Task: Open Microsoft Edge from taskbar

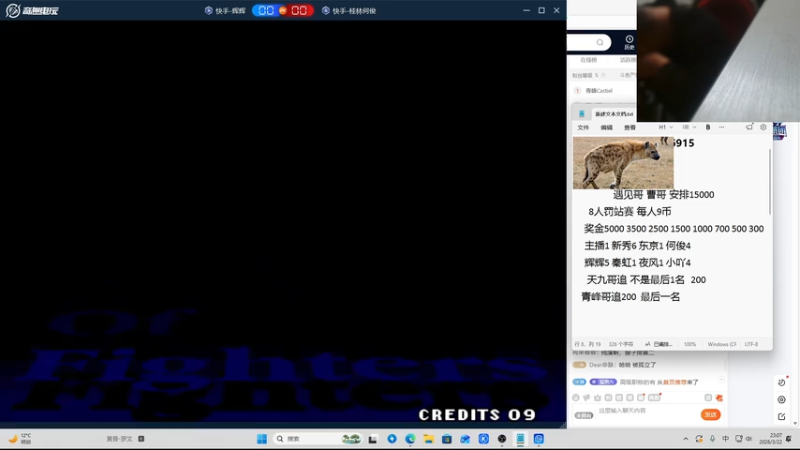Action: tap(410, 439)
